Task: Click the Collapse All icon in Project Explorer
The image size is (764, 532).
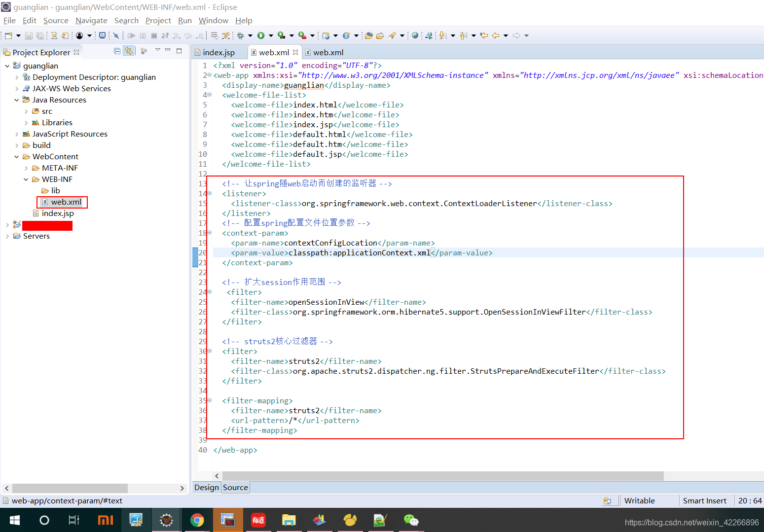Action: 117,51
